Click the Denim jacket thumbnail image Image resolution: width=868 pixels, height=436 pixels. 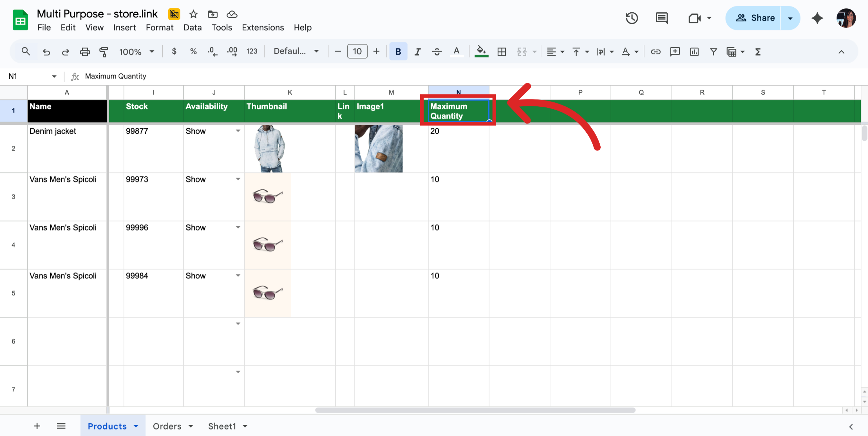coord(269,148)
